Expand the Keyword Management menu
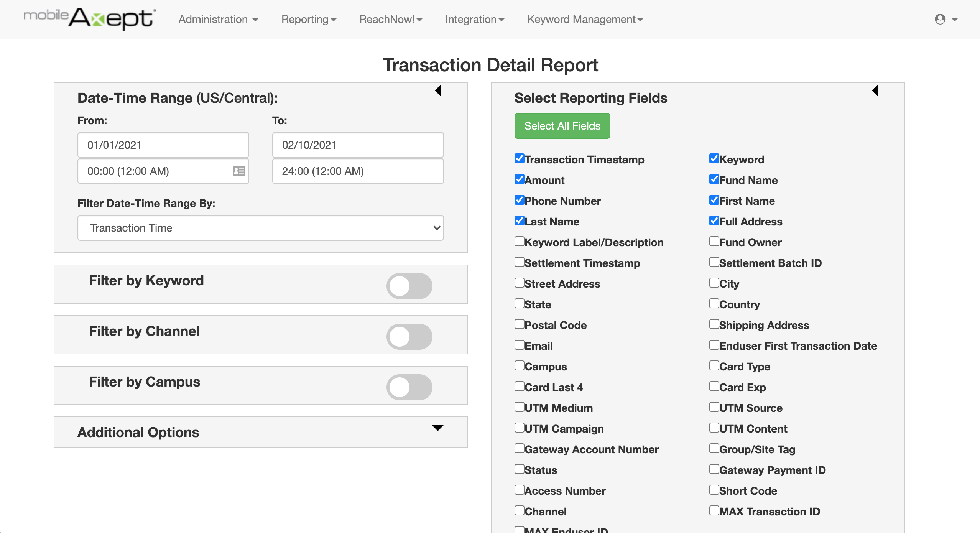 585,19
